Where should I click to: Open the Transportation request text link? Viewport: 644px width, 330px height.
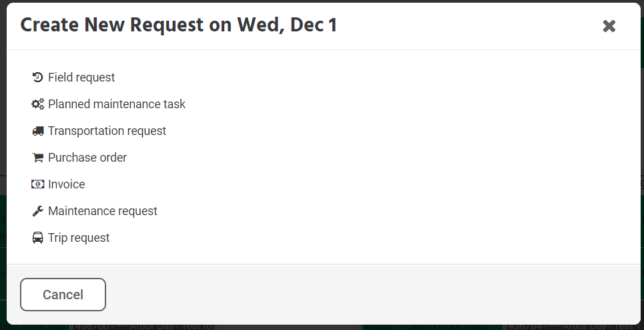coord(107,131)
